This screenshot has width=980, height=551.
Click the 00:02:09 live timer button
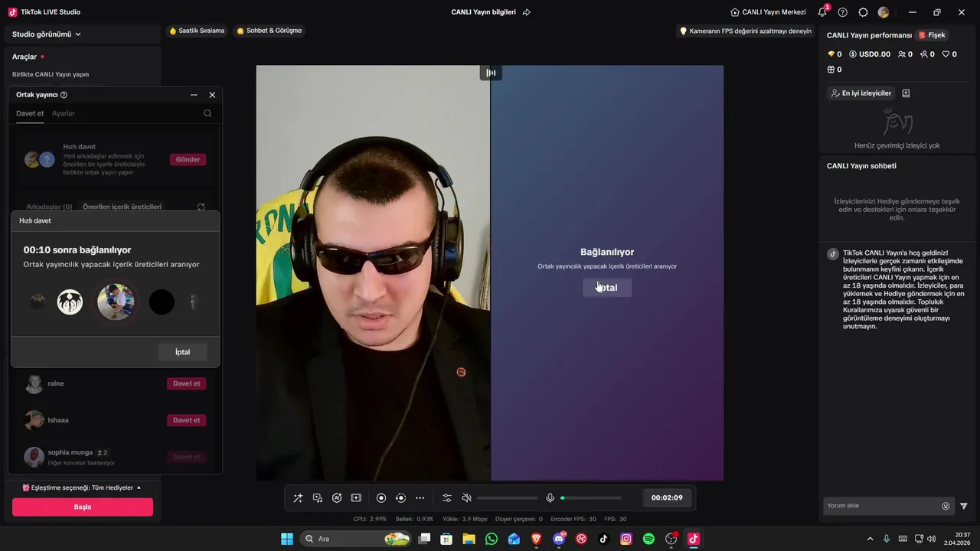667,497
